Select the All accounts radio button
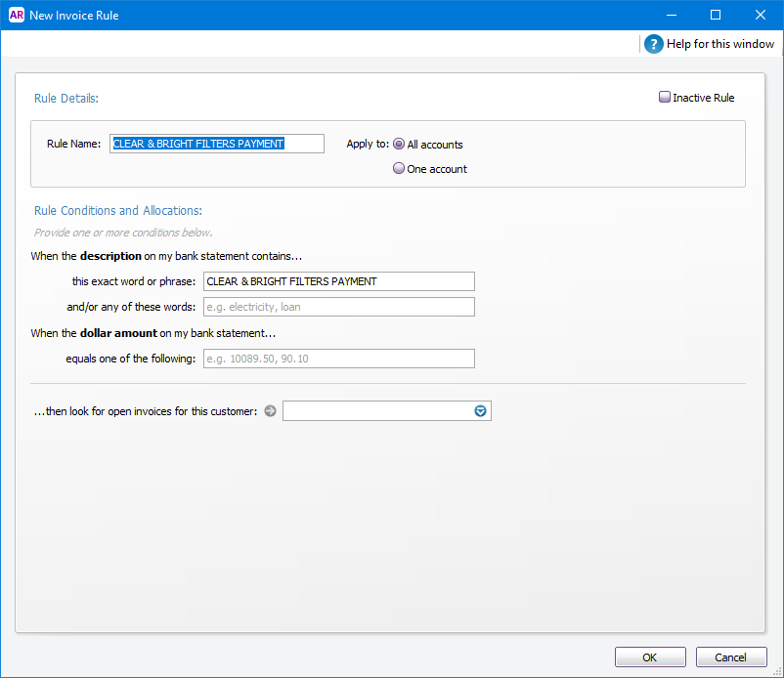This screenshot has width=784, height=678. tap(399, 144)
